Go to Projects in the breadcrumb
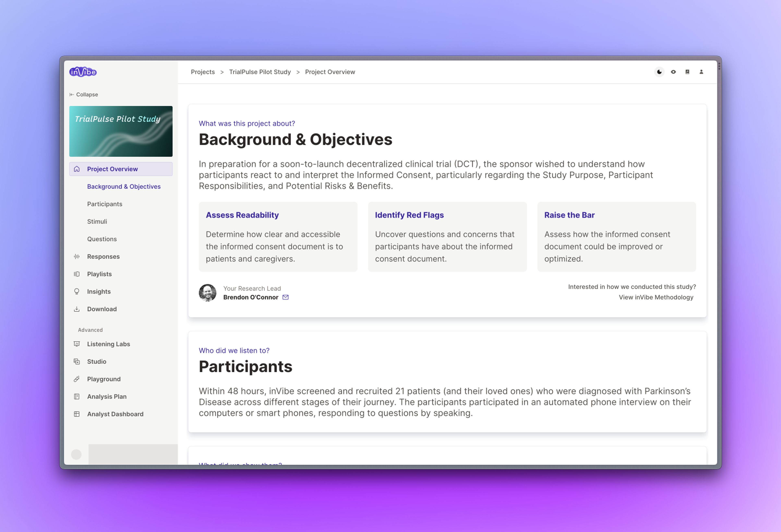Image resolution: width=781 pixels, height=532 pixels. [x=203, y=72]
